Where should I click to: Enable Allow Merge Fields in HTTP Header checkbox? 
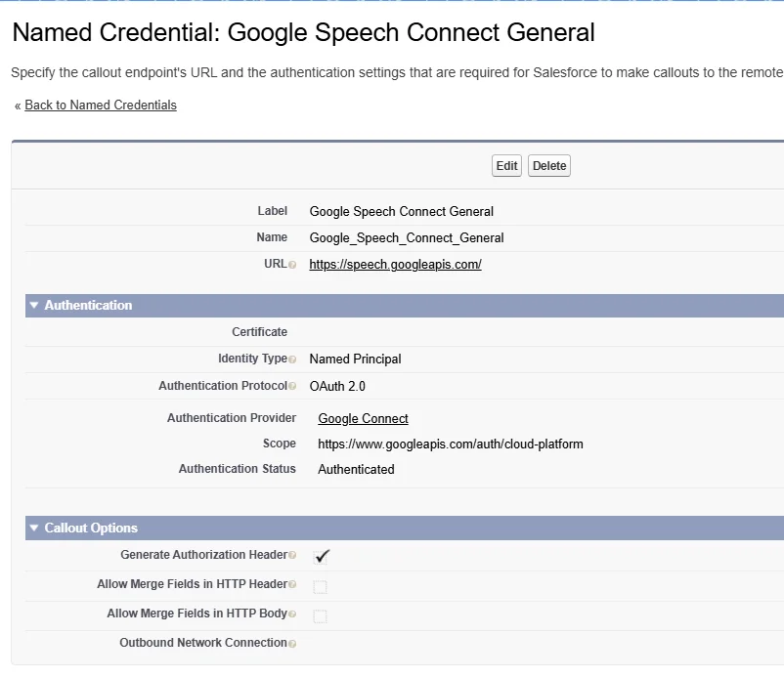(320, 587)
